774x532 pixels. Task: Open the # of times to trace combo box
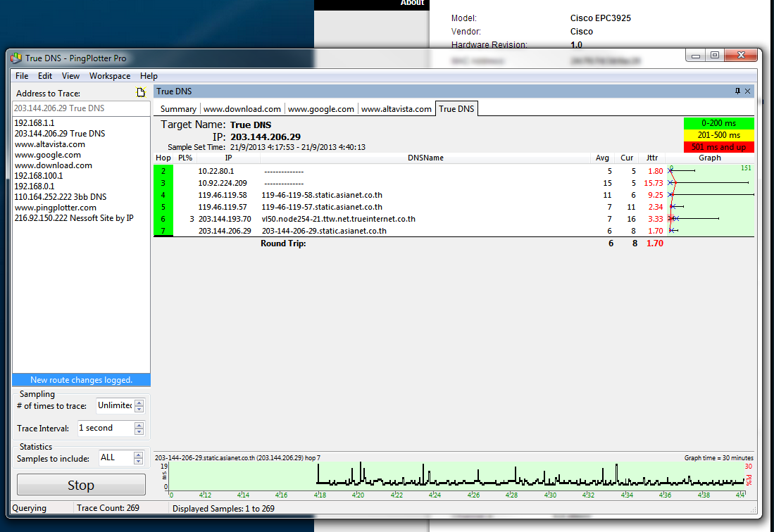click(x=115, y=405)
